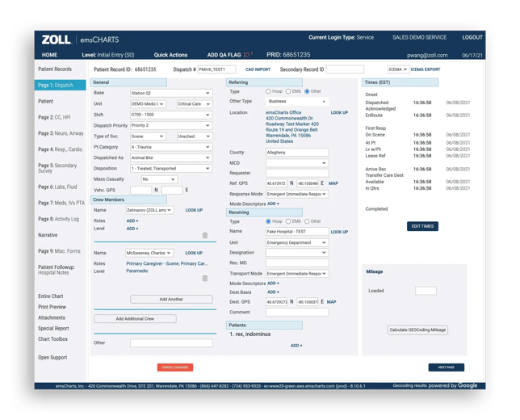The height and width of the screenshot is (420, 520).
Task: Click the CANCEL CHANGES button
Action: pyautogui.click(x=174, y=367)
